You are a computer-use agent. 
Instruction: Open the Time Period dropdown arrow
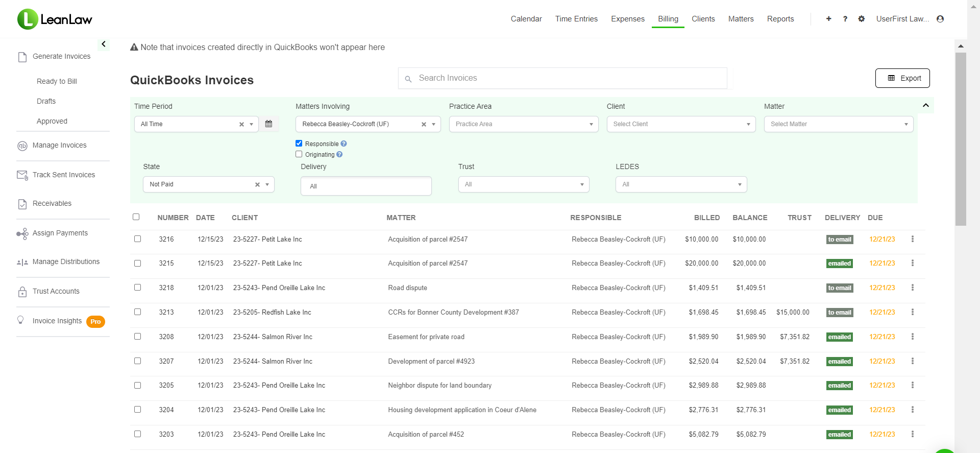pyautogui.click(x=252, y=125)
